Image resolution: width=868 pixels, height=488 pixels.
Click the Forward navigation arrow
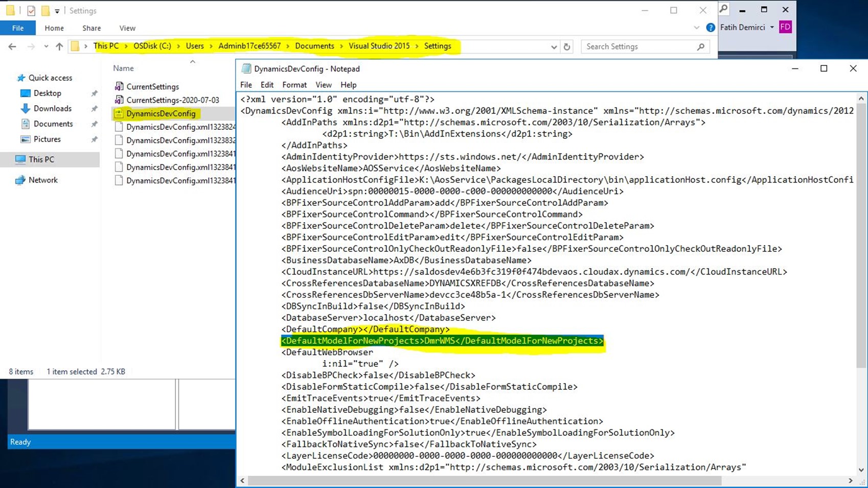31,47
